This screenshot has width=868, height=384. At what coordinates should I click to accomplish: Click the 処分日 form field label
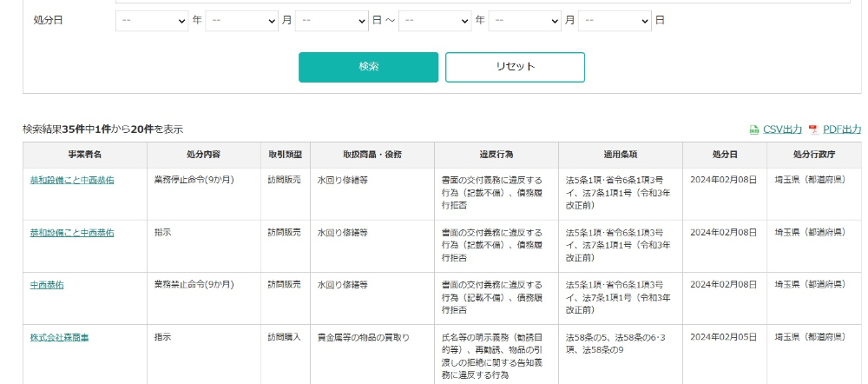pos(48,21)
